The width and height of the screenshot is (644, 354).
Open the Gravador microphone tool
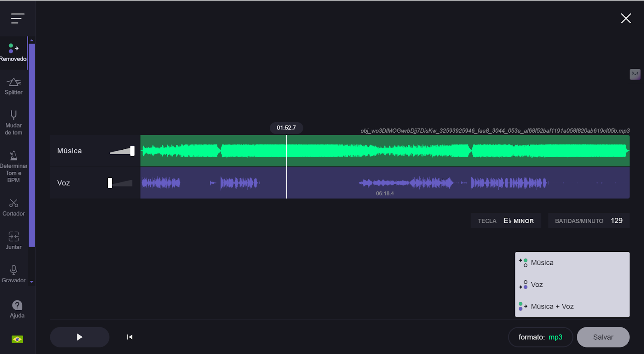tap(14, 274)
